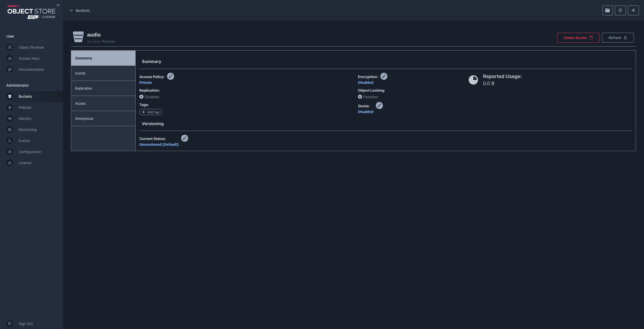Switch to the Events bucket tab
The height and width of the screenshot is (329, 644).
pyautogui.click(x=103, y=73)
